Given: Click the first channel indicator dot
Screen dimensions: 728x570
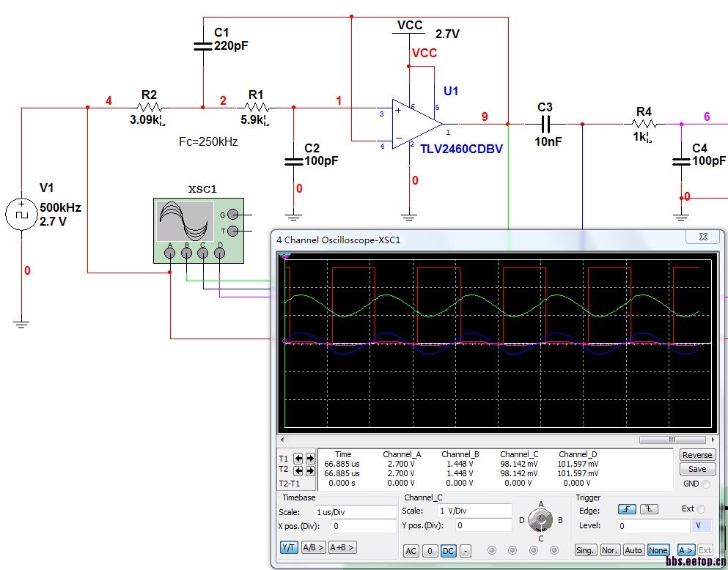Looking at the screenshot, I should [492, 550].
